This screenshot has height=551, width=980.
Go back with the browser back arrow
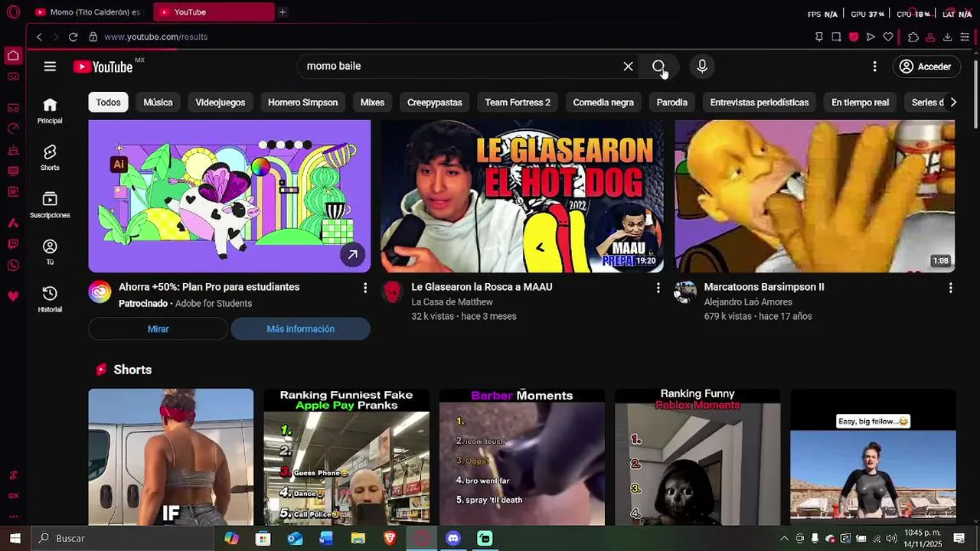(x=39, y=37)
